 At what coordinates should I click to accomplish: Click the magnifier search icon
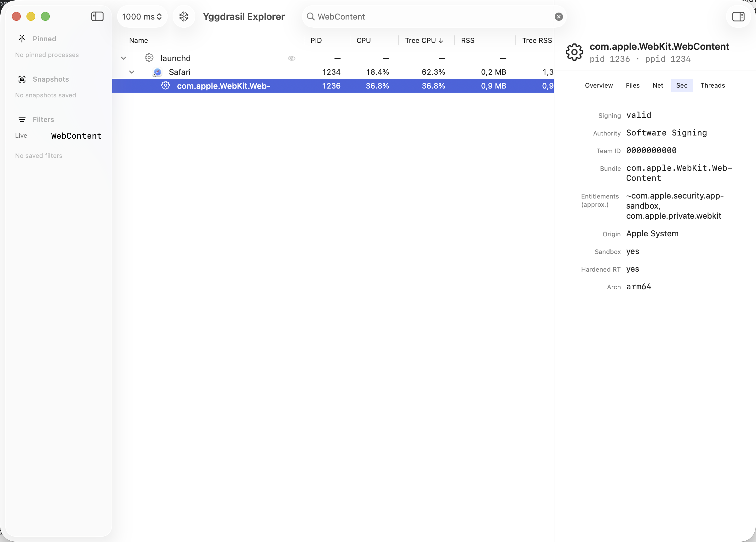click(310, 16)
